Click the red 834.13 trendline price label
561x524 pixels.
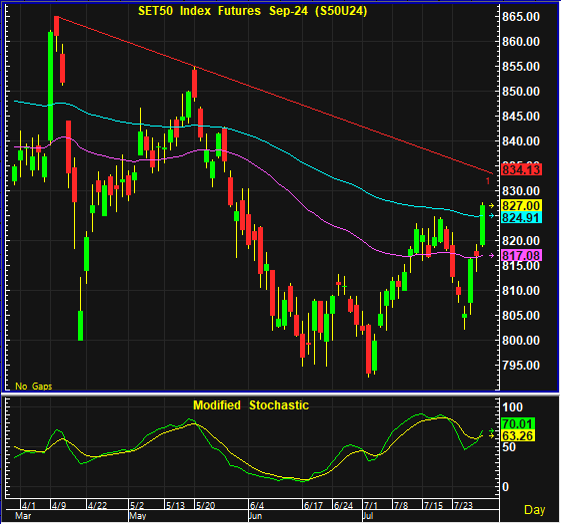[522, 169]
